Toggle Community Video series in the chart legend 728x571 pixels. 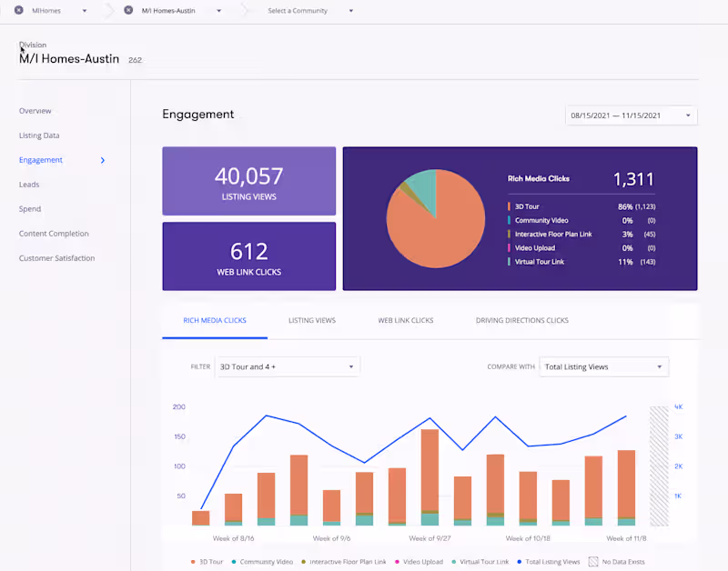(x=262, y=562)
